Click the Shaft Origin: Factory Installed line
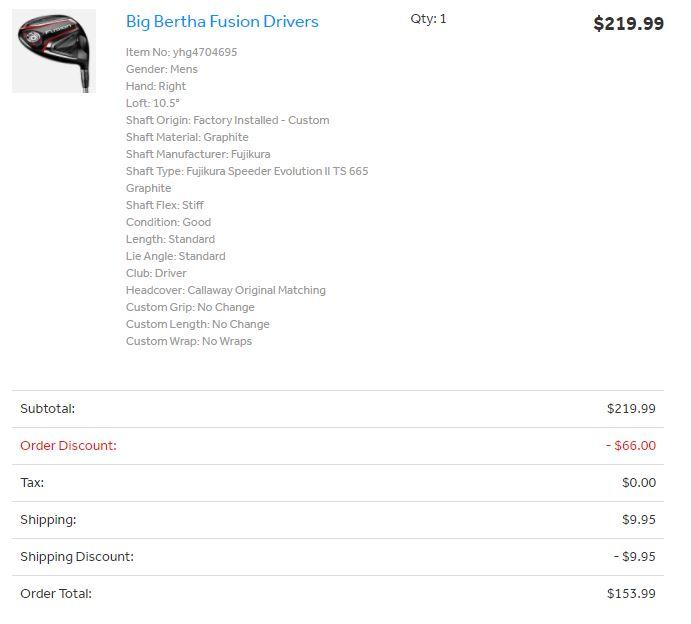 click(227, 120)
